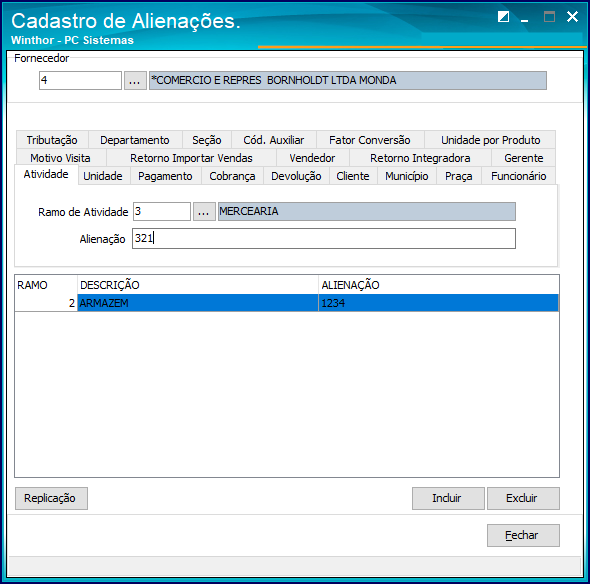Image resolution: width=590 pixels, height=584 pixels.
Task: Open the Município tab
Action: 406,176
